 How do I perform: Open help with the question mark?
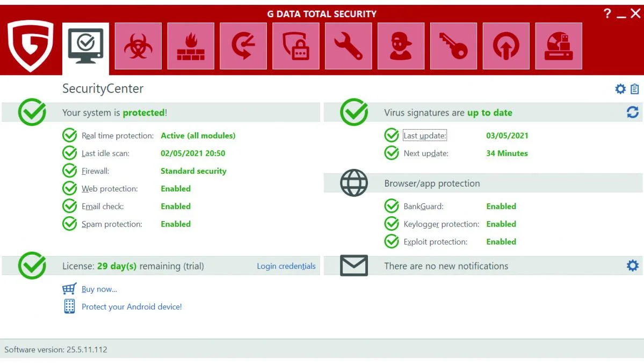607,13
